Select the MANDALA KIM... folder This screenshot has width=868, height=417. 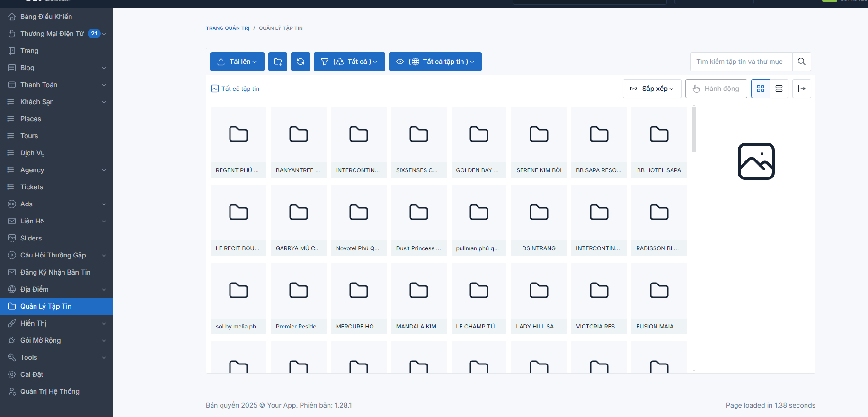[x=419, y=299]
